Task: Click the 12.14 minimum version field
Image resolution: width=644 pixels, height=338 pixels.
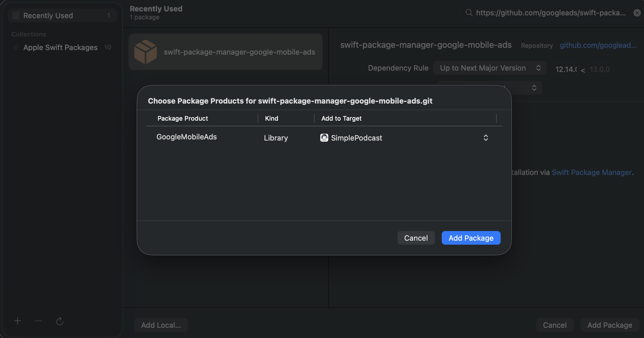Action: (565, 69)
